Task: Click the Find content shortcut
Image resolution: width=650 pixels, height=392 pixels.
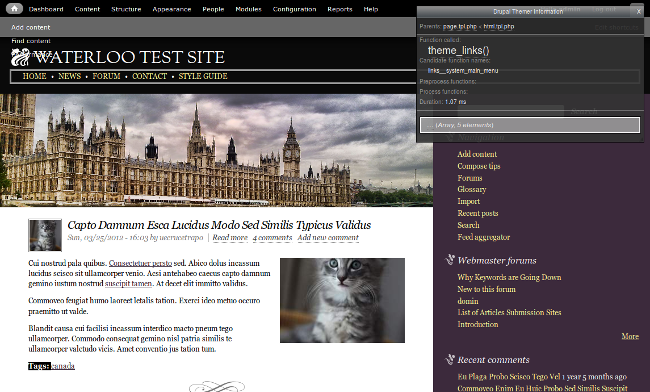Action: (x=31, y=41)
